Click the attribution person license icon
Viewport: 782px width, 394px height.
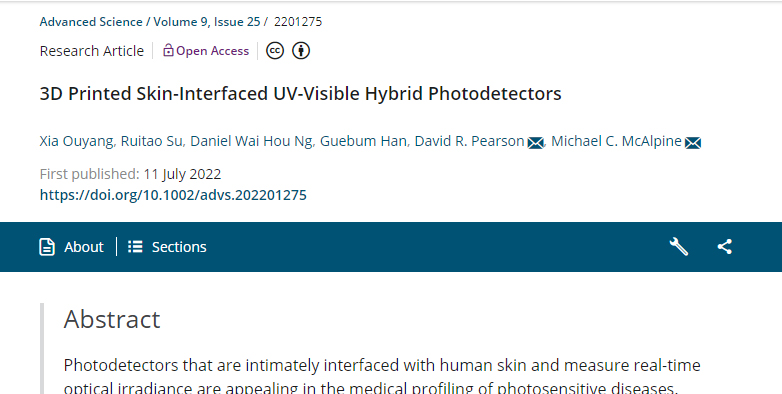301,51
